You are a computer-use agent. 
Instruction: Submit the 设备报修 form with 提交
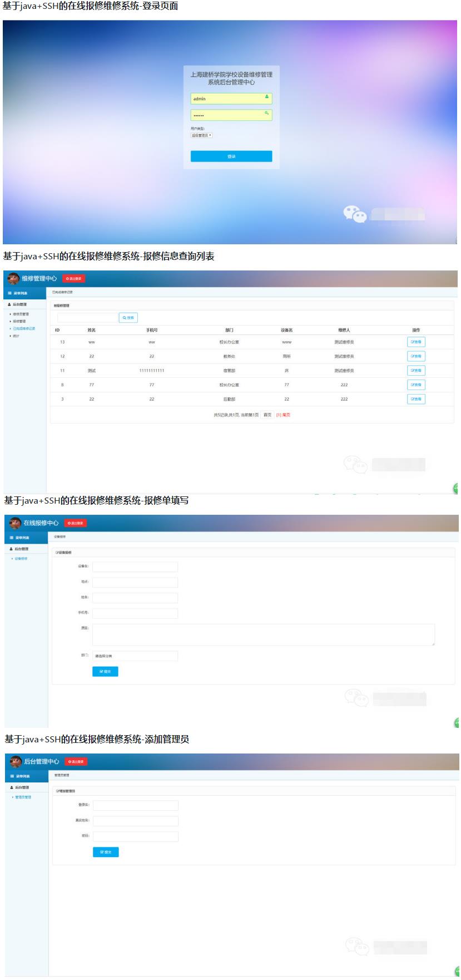point(105,672)
